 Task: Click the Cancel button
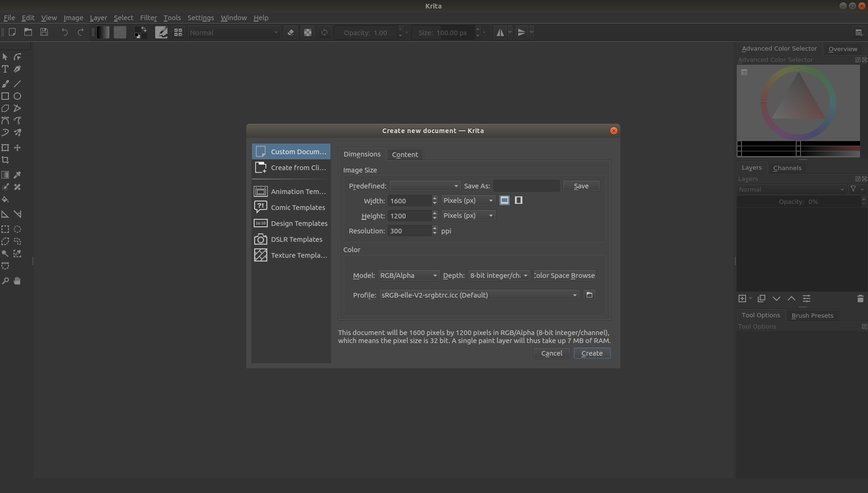click(x=552, y=353)
